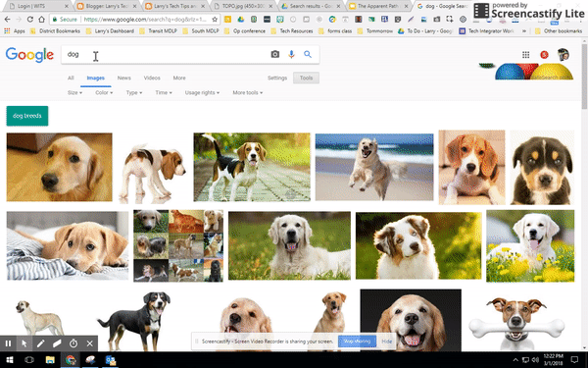Reload the current page
The image size is (588, 368).
coord(30,20)
